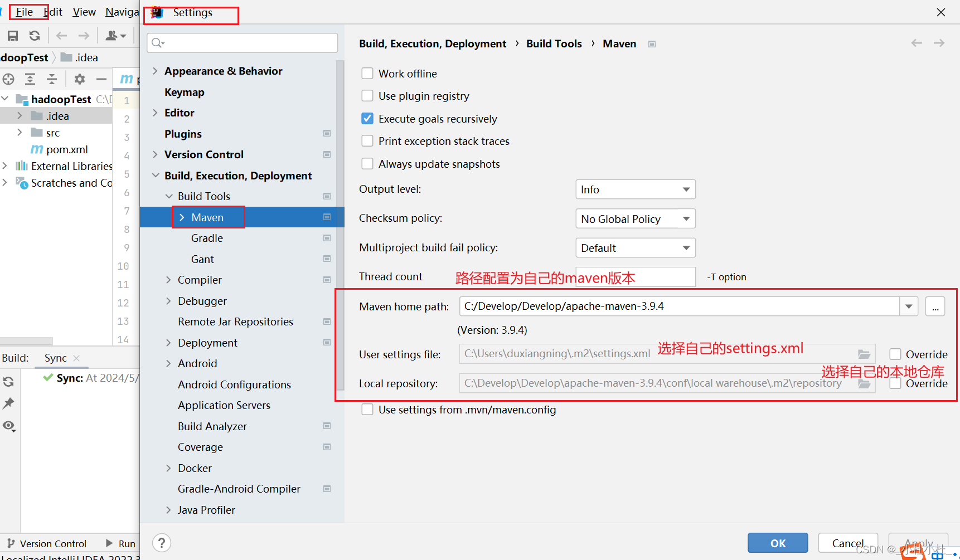Click folder icon for Local repository
Screen dimensions: 960x560
[864, 384]
